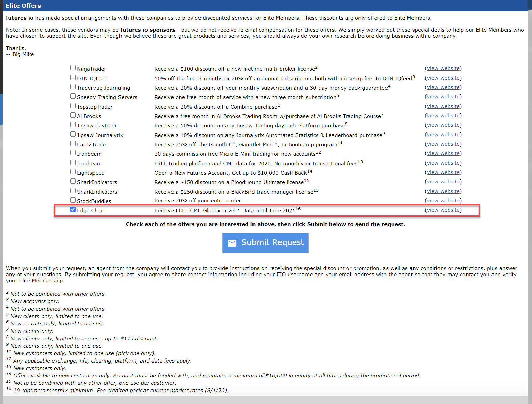532x404 pixels.
Task: Enable the Jigsaw daytradr checkbox
Action: pyautogui.click(x=73, y=124)
